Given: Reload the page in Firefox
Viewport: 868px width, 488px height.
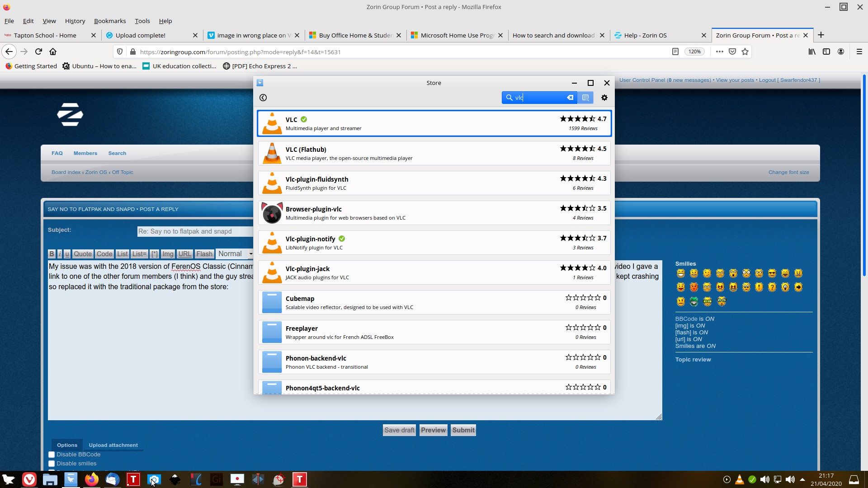Looking at the screenshot, I should (x=38, y=52).
